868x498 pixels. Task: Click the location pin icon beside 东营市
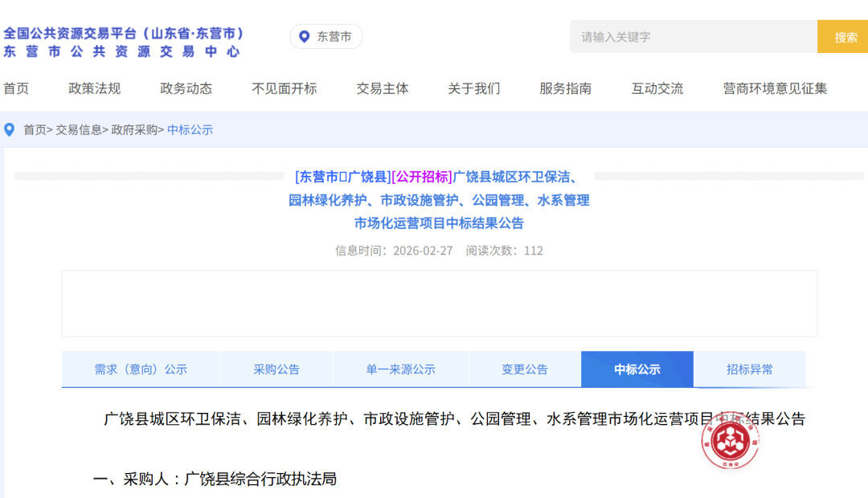click(304, 37)
